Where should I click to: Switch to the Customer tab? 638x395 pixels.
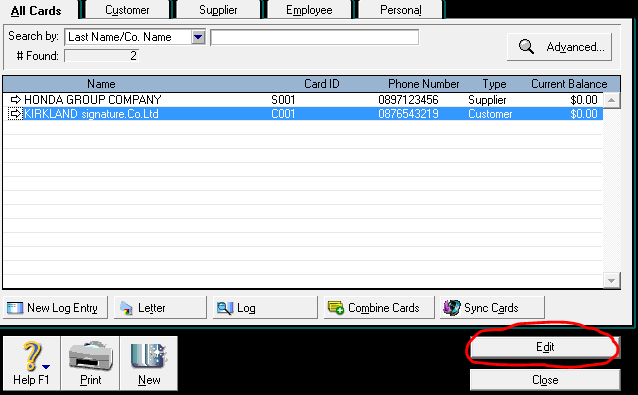coord(127,10)
